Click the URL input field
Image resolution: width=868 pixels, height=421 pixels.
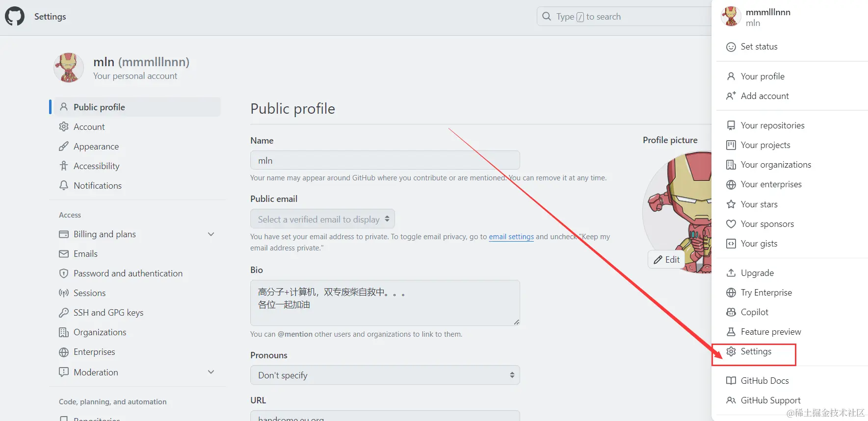385,416
